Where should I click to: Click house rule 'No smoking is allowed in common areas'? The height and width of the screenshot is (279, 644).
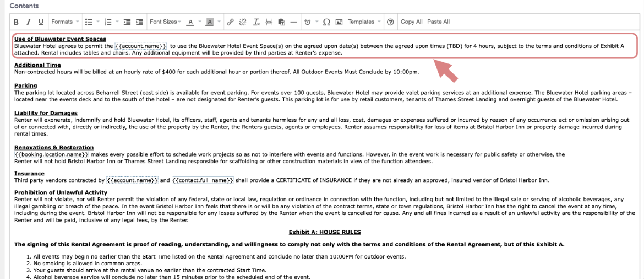[88, 264]
